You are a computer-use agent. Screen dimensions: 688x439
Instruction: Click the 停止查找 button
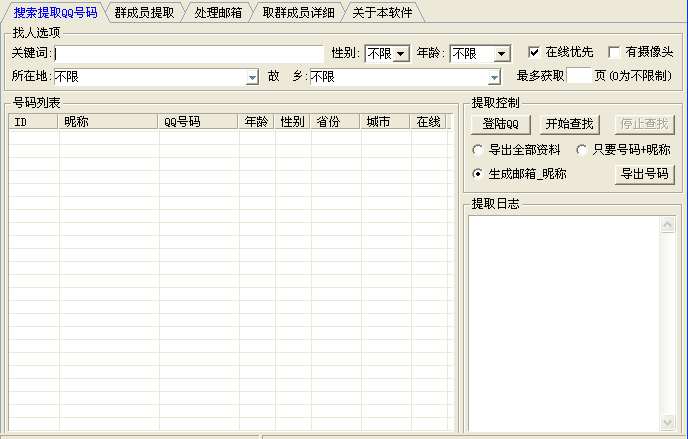coord(644,124)
